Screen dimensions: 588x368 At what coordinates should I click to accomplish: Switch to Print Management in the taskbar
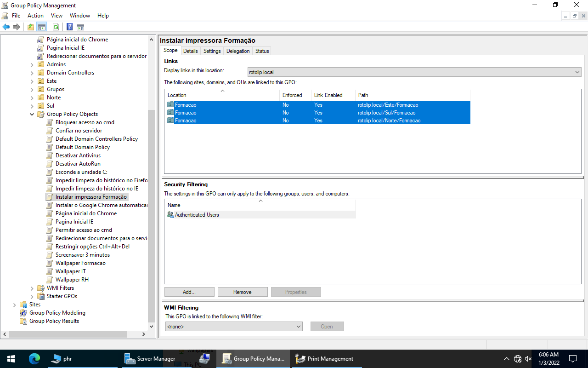point(325,359)
